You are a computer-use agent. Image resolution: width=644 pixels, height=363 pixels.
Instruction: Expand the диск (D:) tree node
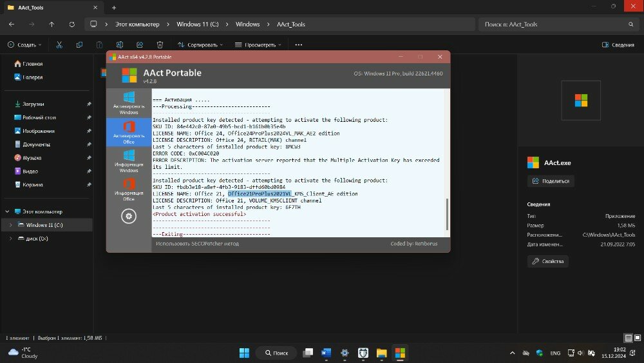coord(11,239)
